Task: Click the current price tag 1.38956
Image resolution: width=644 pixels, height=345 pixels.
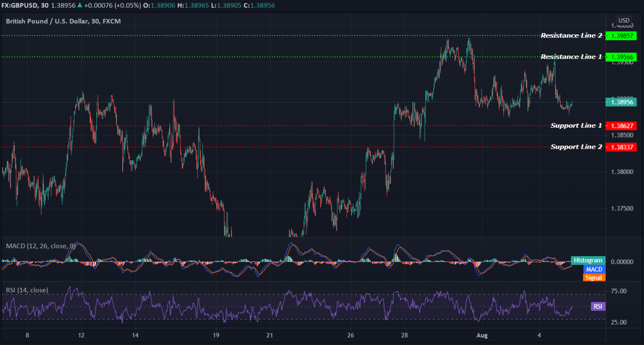Action: click(621, 102)
